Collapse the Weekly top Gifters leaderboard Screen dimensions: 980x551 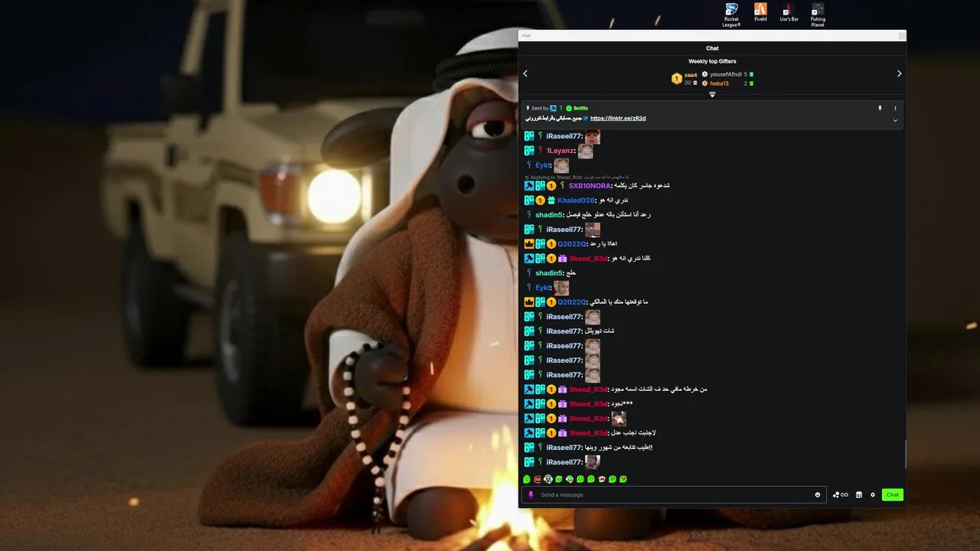712,95
